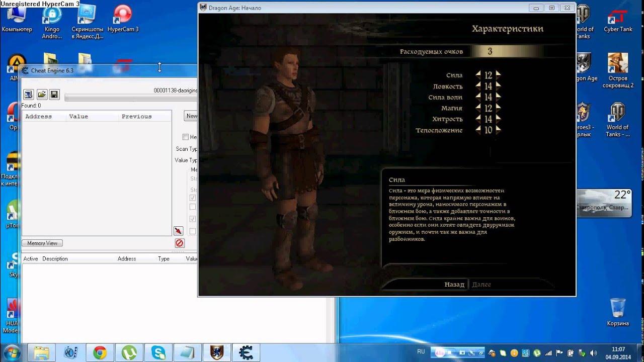
Task: Click the New scan button
Action: pyautogui.click(x=191, y=116)
